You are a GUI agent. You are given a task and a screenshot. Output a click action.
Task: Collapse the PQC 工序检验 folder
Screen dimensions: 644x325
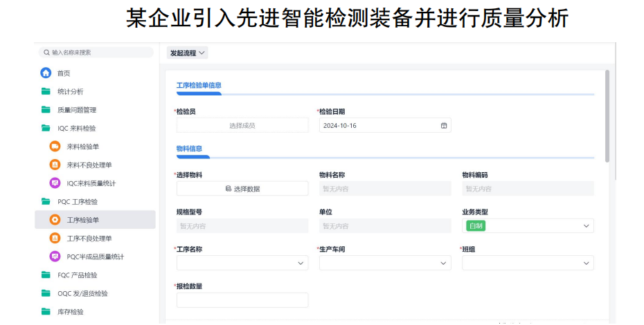[x=77, y=201]
